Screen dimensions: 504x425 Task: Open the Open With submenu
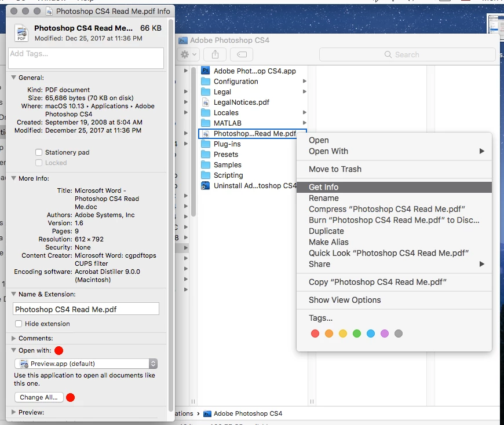394,151
